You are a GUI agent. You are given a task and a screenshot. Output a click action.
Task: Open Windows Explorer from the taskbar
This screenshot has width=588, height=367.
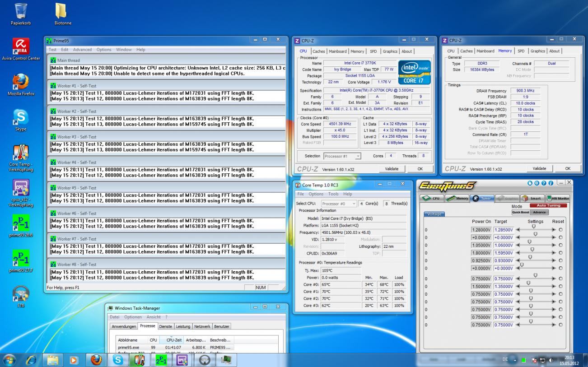[x=53, y=360]
